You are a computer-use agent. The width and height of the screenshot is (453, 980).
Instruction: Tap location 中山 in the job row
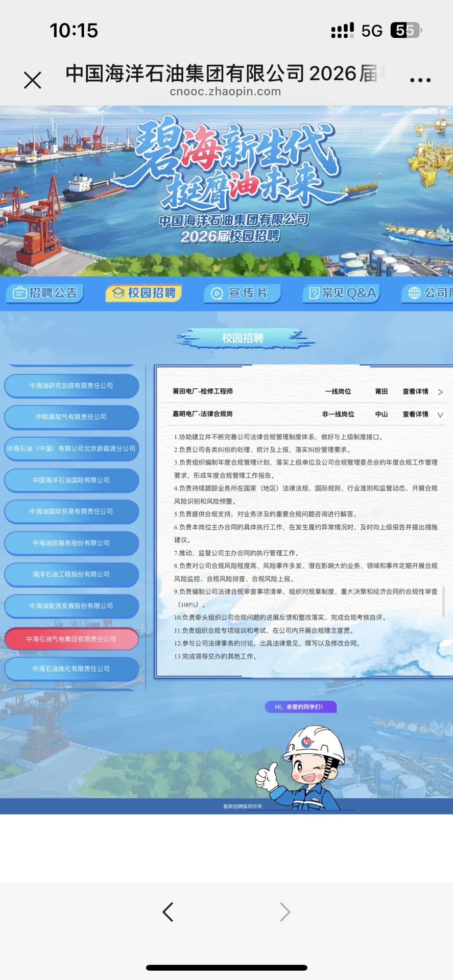382,414
